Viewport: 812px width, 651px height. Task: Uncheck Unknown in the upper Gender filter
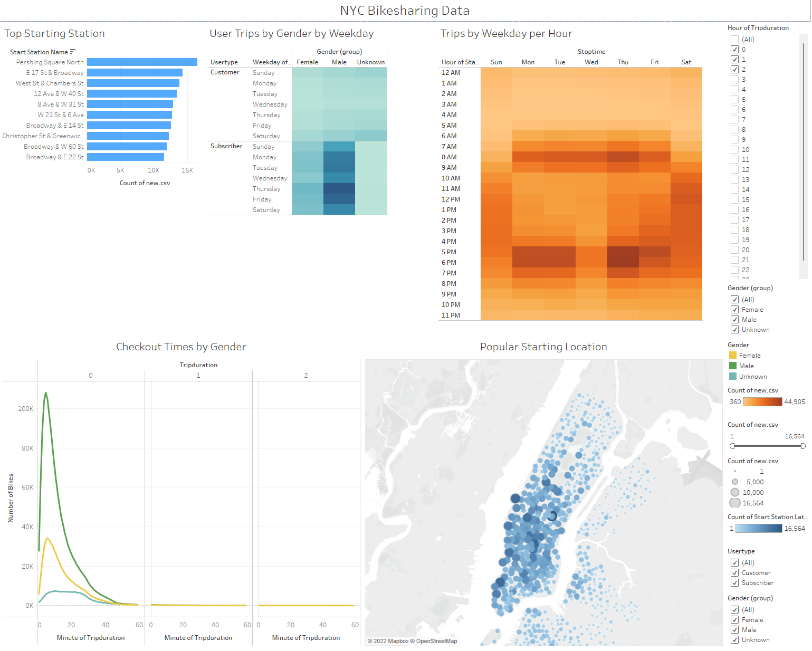(x=734, y=329)
